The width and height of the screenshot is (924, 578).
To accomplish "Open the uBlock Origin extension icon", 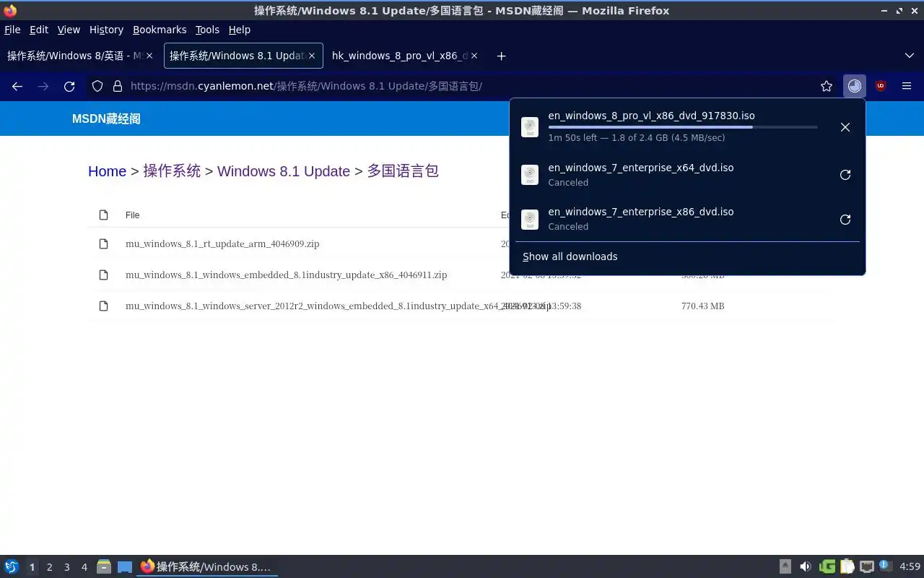I will coord(881,86).
